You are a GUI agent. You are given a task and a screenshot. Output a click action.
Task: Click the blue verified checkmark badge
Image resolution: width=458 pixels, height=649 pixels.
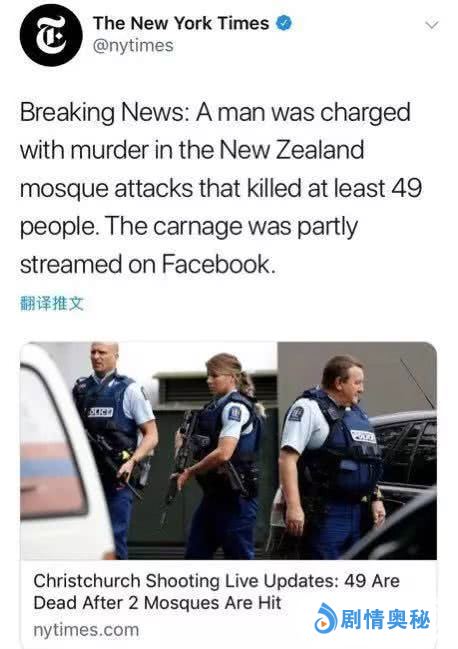(284, 23)
